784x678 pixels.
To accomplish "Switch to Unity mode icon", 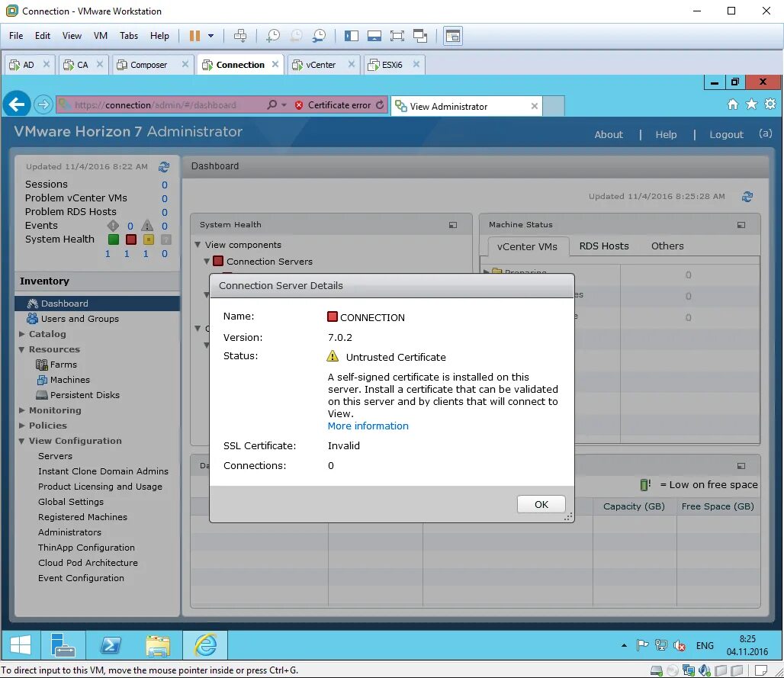I will pos(420,36).
